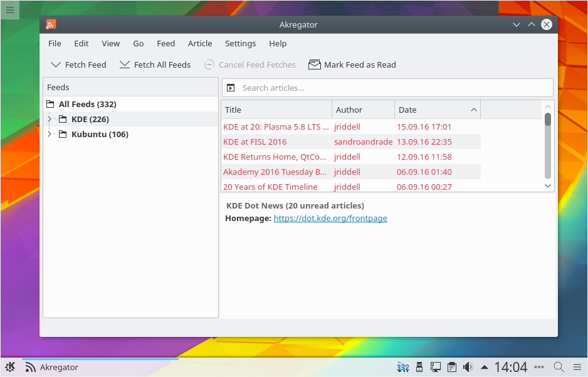This screenshot has height=377, width=588.
Task: Open the dot.kde.org homepage link
Action: 330,219
